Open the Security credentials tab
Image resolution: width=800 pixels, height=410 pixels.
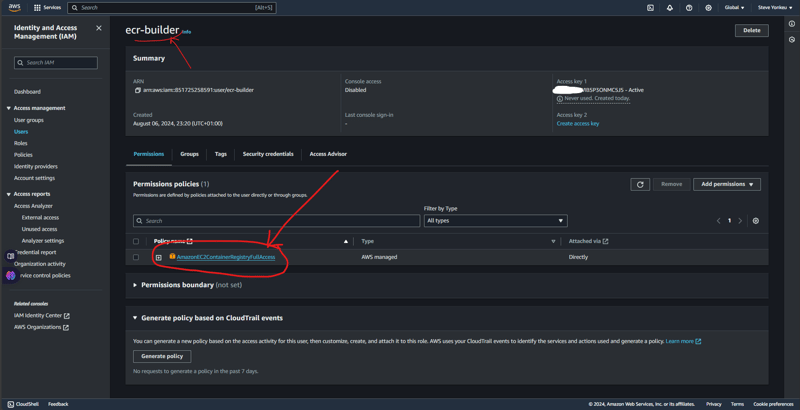pyautogui.click(x=268, y=154)
